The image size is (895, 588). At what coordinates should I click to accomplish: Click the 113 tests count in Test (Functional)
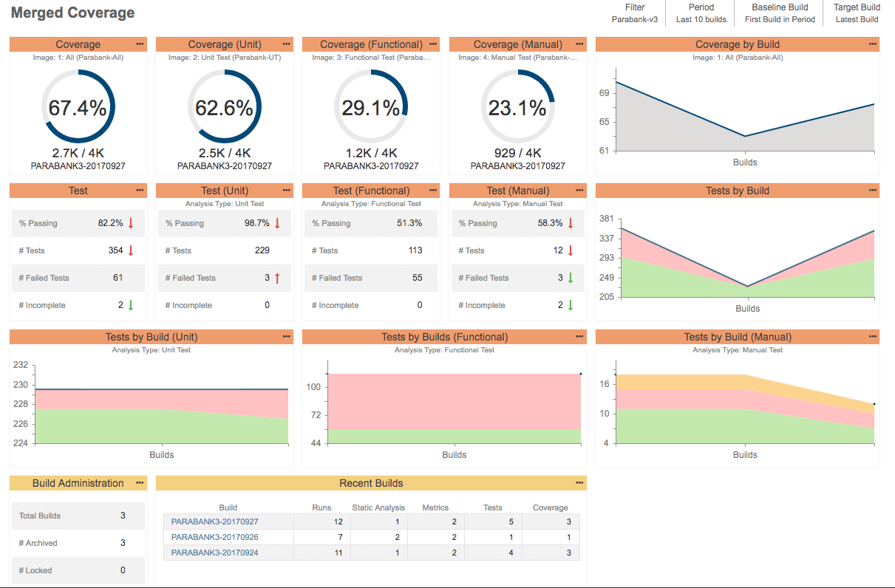point(415,250)
